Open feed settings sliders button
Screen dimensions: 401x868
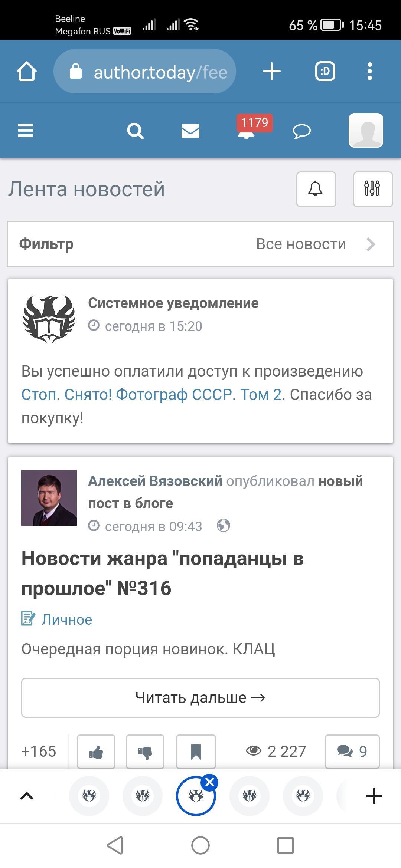(x=372, y=189)
